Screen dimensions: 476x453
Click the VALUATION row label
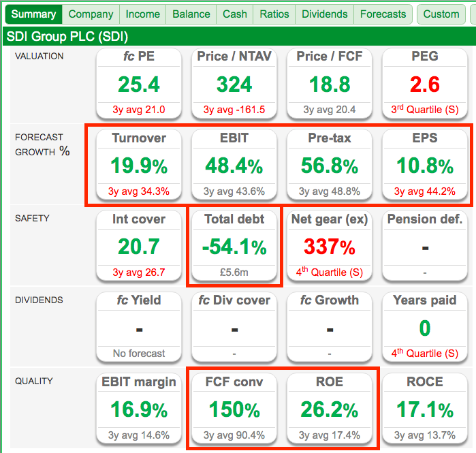(x=39, y=56)
